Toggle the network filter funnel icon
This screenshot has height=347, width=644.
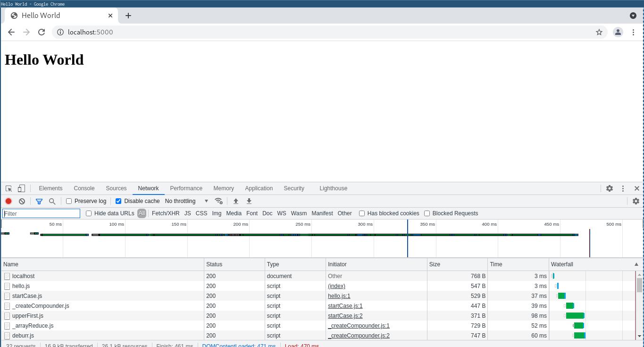click(x=39, y=201)
